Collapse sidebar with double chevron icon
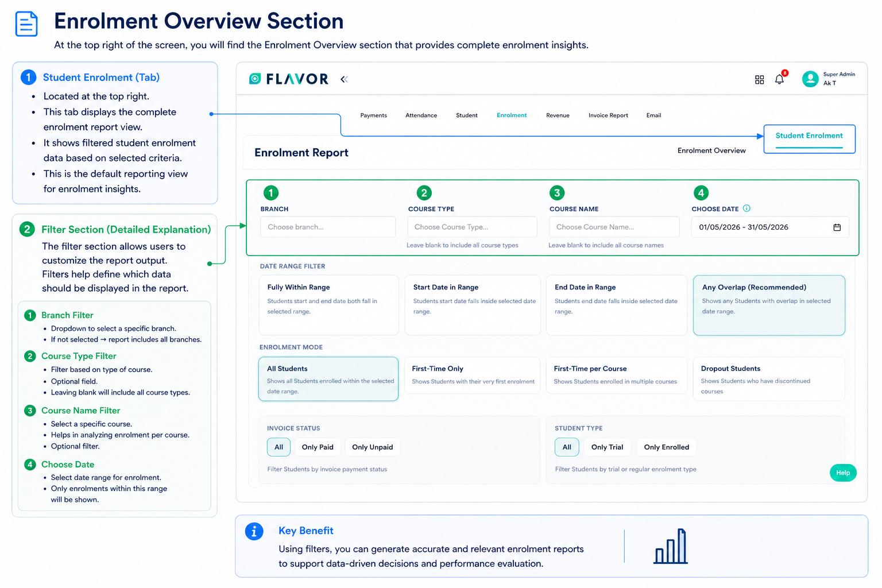The height and width of the screenshot is (588, 882). tap(344, 79)
